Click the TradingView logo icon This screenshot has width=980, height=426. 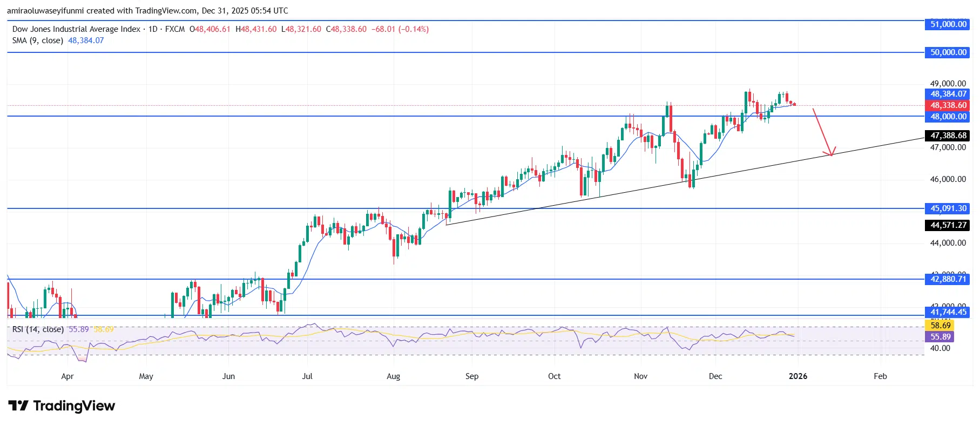click(18, 405)
